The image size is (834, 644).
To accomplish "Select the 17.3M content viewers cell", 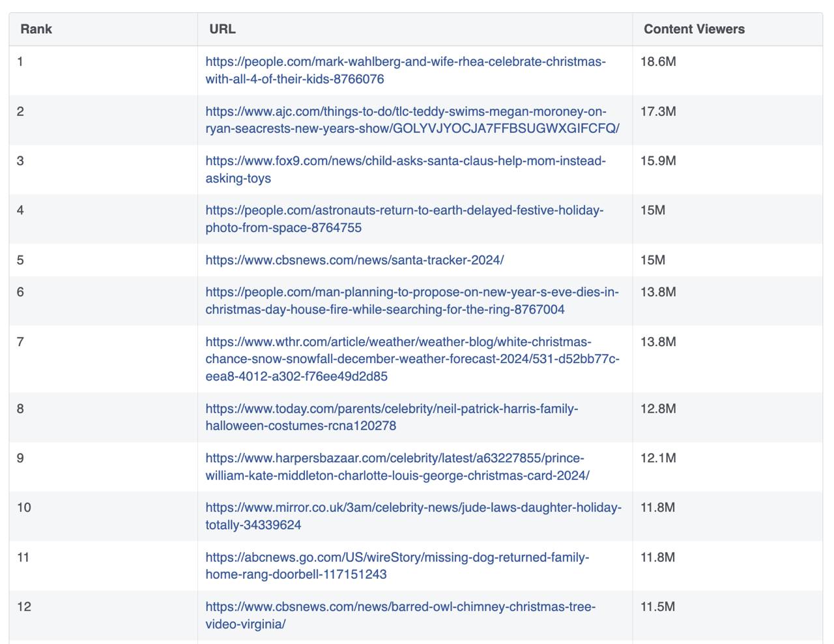I will pyautogui.click(x=658, y=111).
